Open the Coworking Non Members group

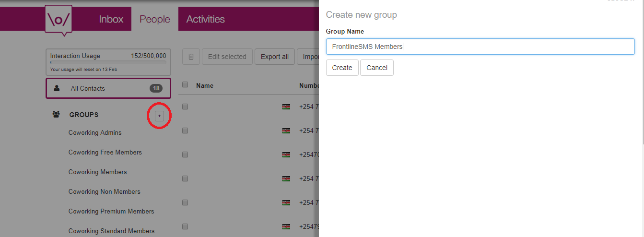pos(105,191)
